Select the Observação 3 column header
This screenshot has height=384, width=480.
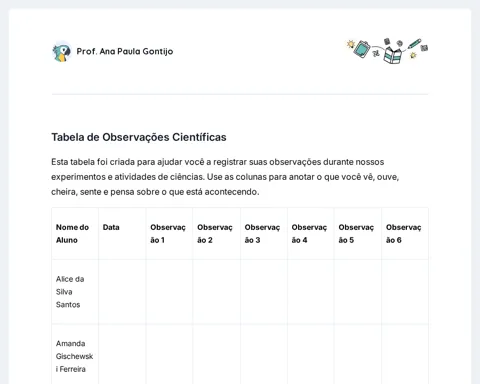click(264, 234)
